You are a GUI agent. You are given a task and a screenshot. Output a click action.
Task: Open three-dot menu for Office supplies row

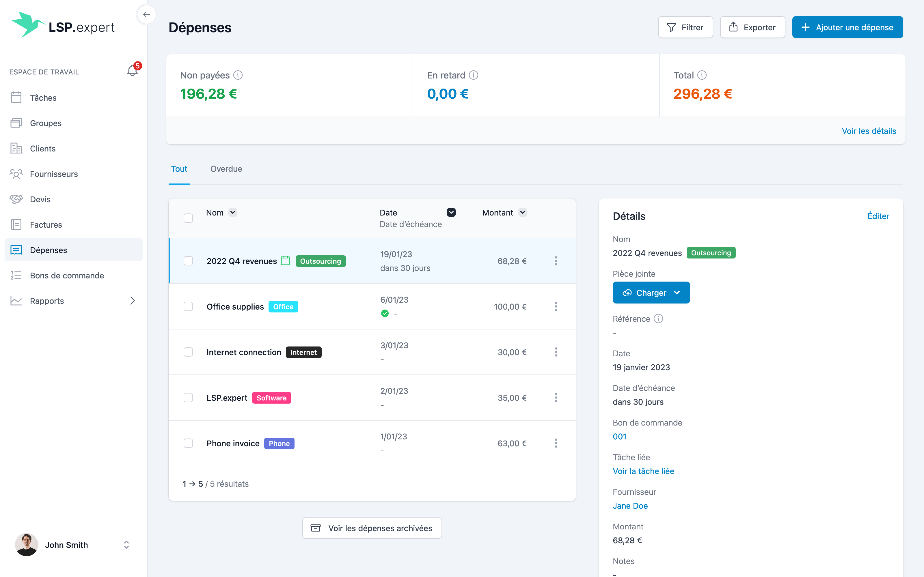(556, 306)
